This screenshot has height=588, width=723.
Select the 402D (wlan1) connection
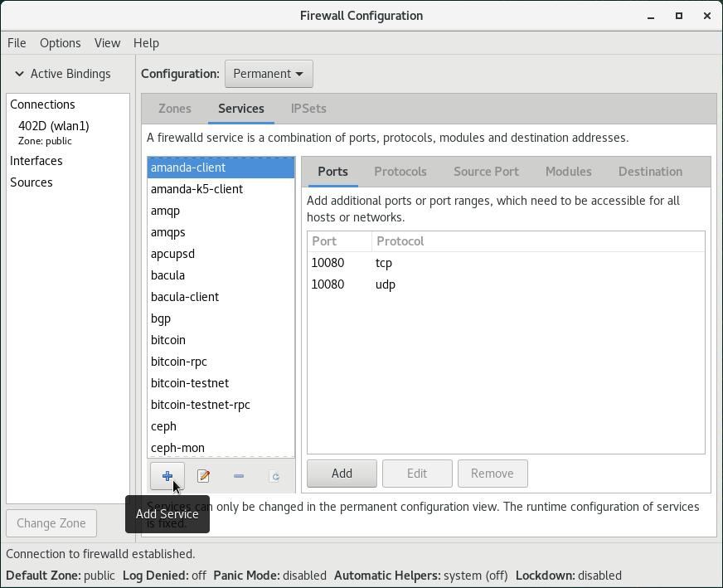[x=54, y=126]
